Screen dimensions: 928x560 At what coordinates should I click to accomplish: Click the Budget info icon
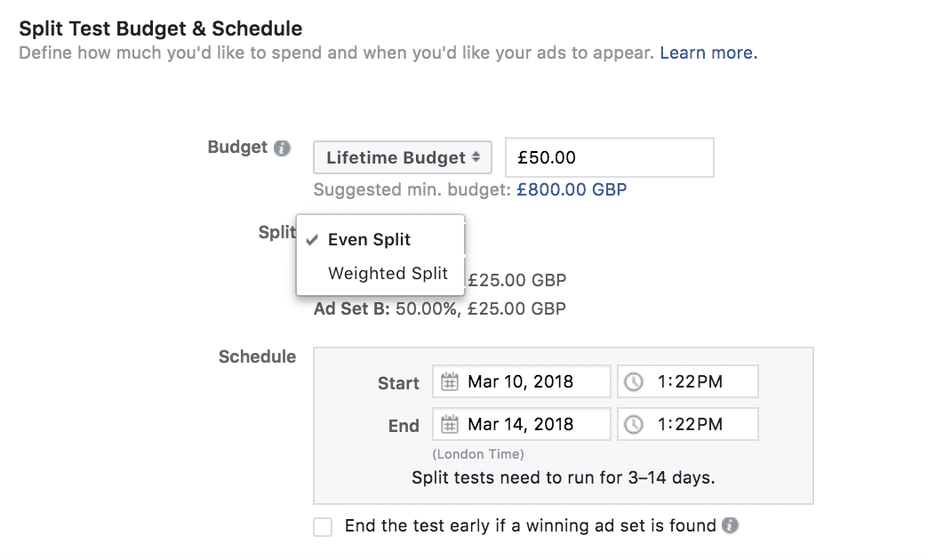pyautogui.click(x=282, y=148)
